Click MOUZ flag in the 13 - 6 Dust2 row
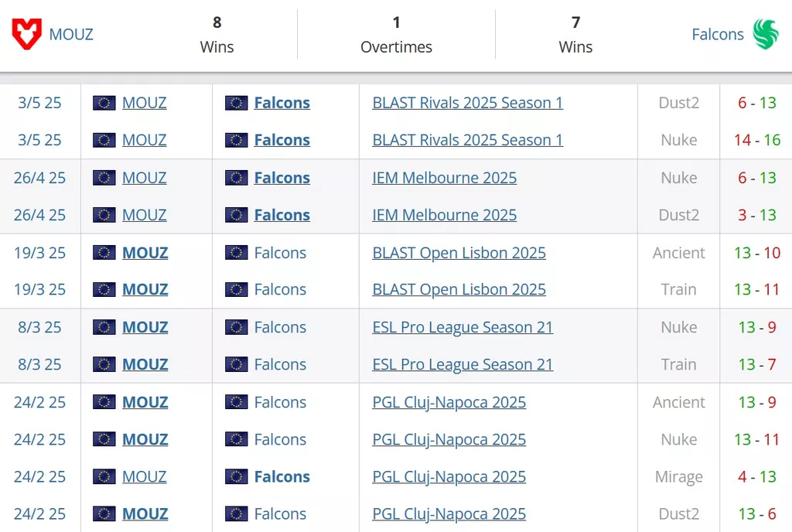The image size is (792, 532). coord(104,514)
